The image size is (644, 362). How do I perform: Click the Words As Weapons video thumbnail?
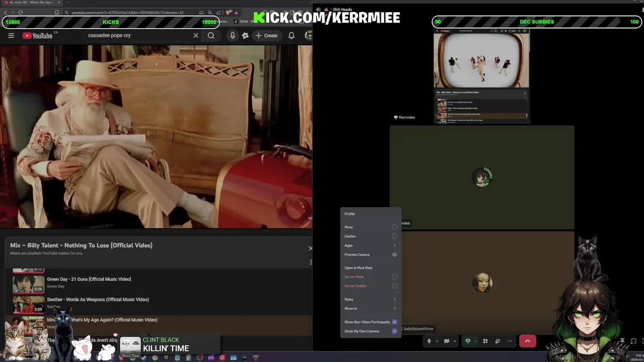tap(28, 304)
